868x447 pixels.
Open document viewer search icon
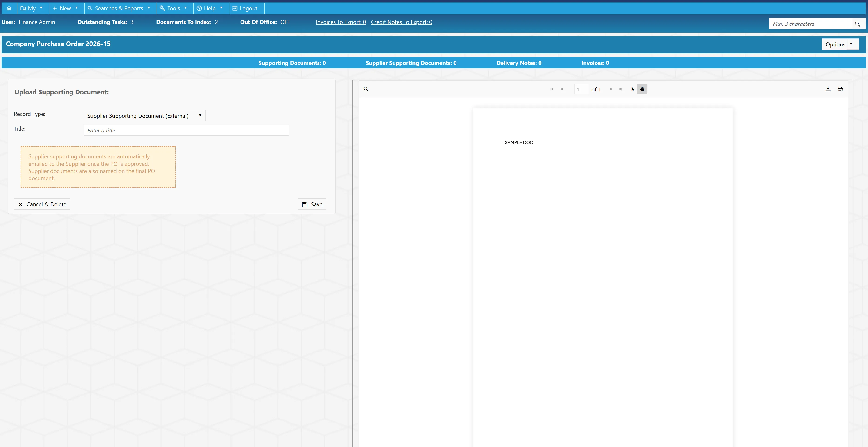[x=366, y=89]
